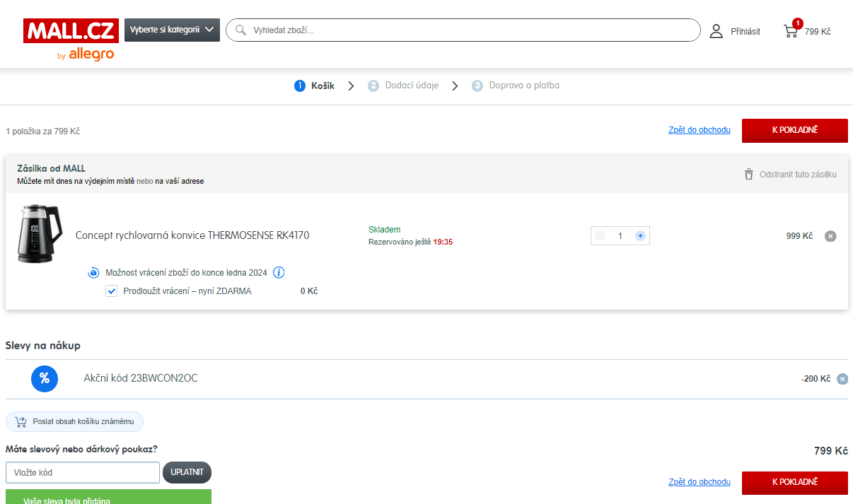
Task: Click top K POKLADNĚ button
Action: [795, 130]
